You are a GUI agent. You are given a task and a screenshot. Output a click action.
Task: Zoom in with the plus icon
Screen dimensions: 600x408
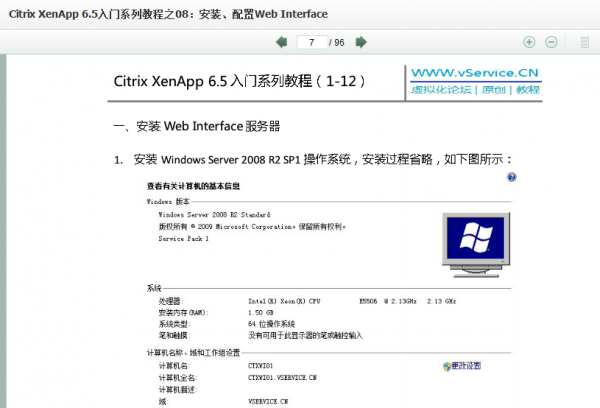click(529, 42)
